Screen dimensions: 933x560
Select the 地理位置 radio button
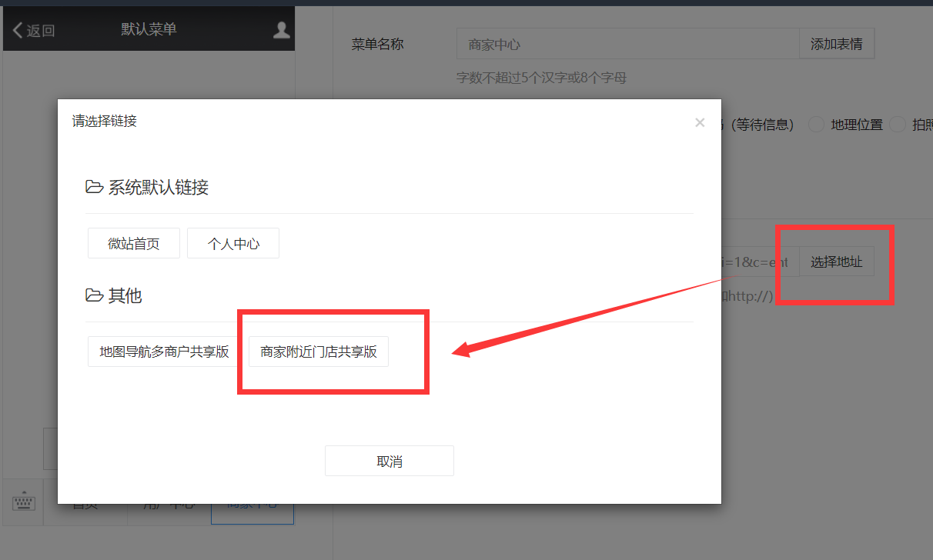click(x=817, y=124)
